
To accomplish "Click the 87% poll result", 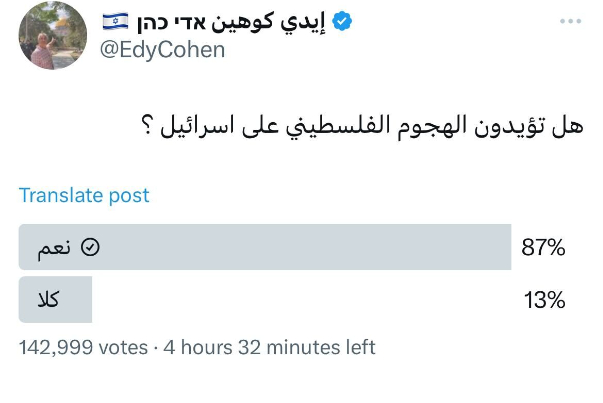I will [543, 248].
